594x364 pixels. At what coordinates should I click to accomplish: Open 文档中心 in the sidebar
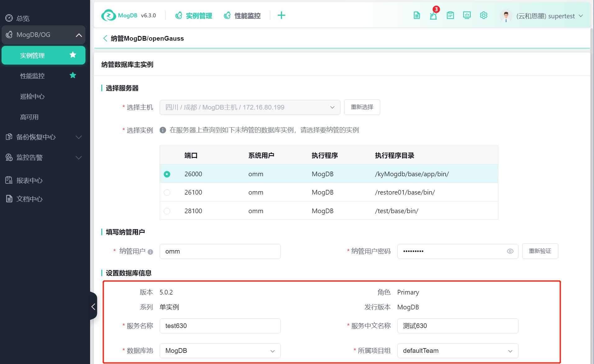[30, 199]
